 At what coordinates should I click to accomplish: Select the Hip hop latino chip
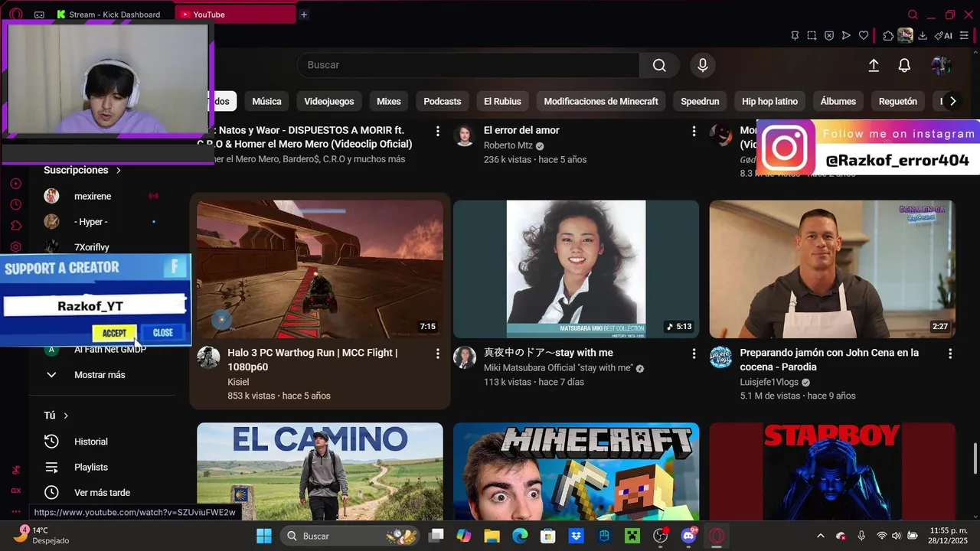(769, 101)
